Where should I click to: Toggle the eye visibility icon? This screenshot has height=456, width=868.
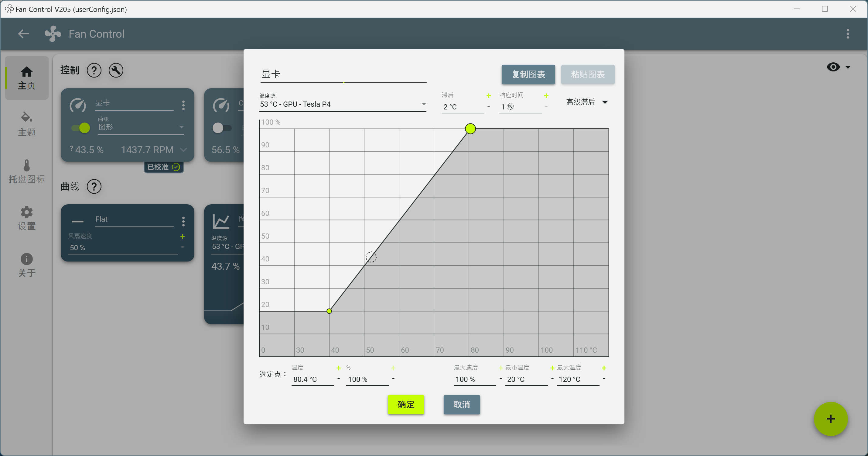click(x=833, y=67)
